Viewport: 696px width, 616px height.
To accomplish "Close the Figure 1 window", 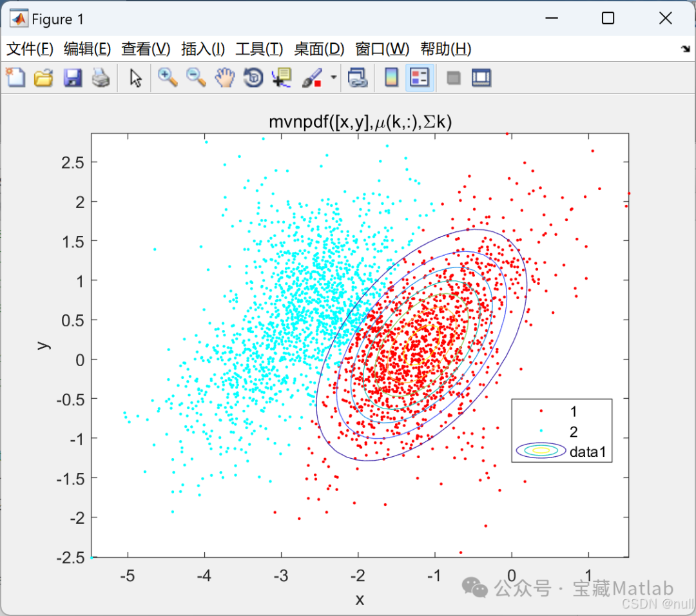I will tap(665, 18).
